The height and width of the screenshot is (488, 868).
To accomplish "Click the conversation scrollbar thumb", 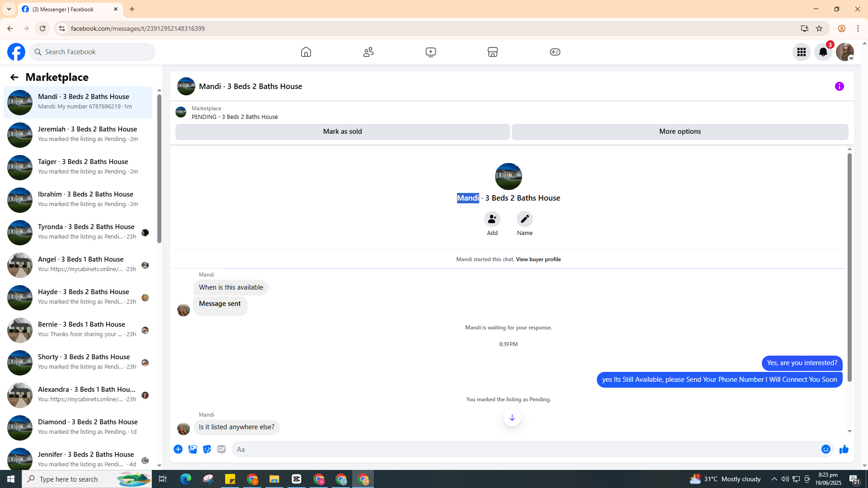I will (849, 267).
